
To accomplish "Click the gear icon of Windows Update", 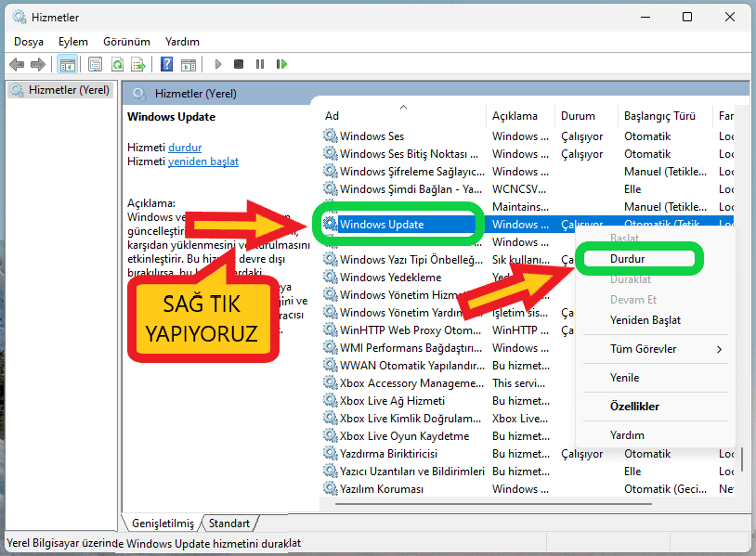I will [x=331, y=224].
